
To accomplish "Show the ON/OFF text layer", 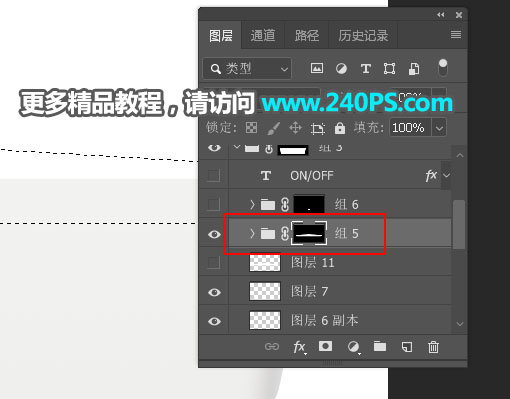I will pos(213,175).
